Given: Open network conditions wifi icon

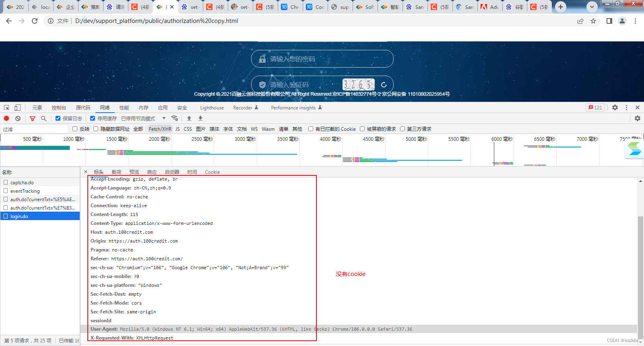Looking at the screenshot, I should coord(175,118).
